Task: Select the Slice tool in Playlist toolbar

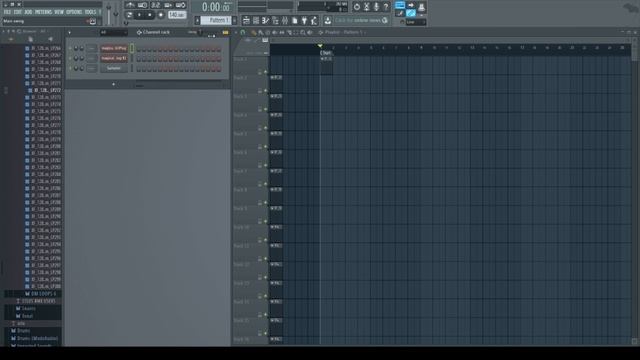Action: pyautogui.click(x=288, y=32)
